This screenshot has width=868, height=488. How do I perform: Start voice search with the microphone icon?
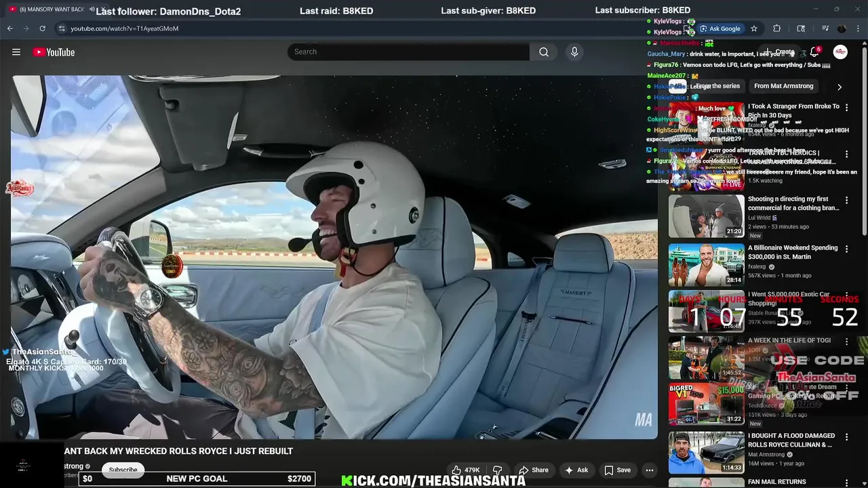click(574, 52)
